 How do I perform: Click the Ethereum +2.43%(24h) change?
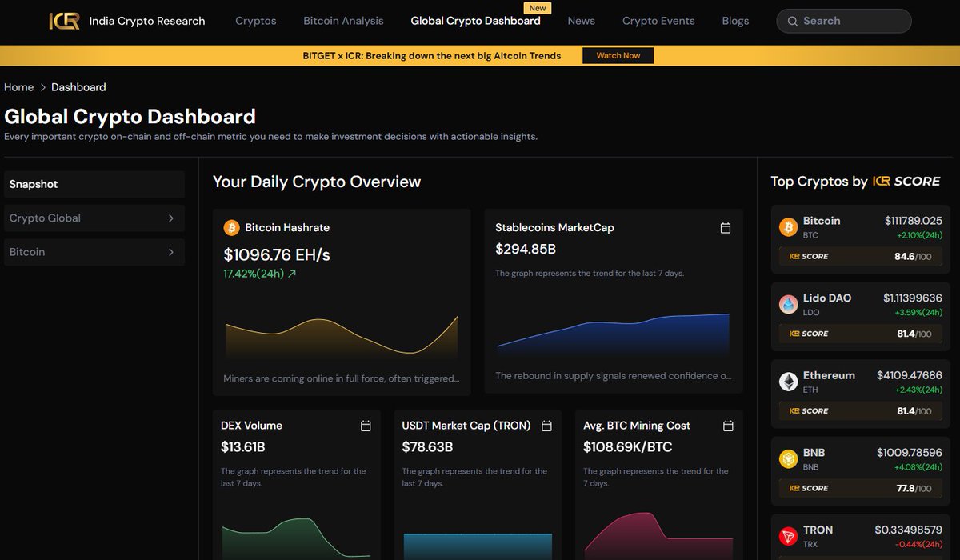pyautogui.click(x=919, y=390)
